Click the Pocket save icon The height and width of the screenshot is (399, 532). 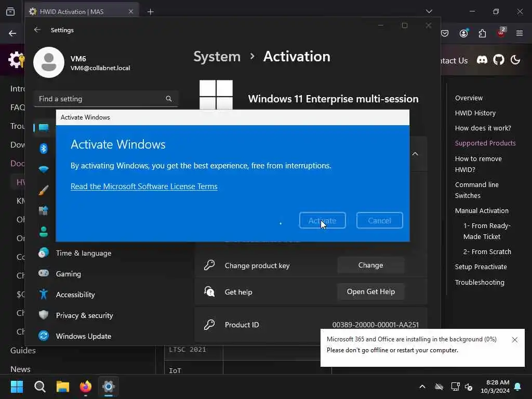point(445,33)
